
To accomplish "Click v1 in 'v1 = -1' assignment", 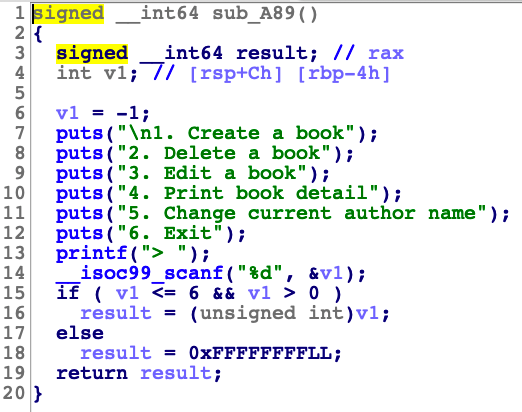I will [x=67, y=113].
